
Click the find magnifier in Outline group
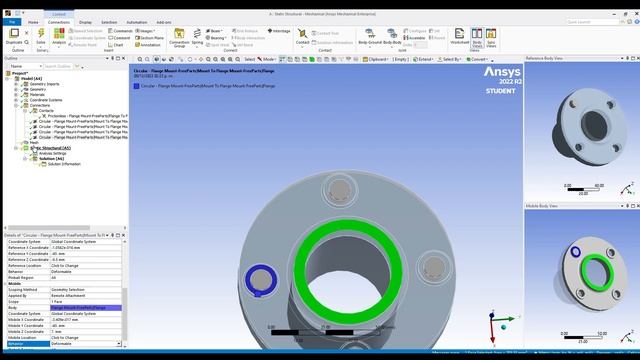pos(27,42)
